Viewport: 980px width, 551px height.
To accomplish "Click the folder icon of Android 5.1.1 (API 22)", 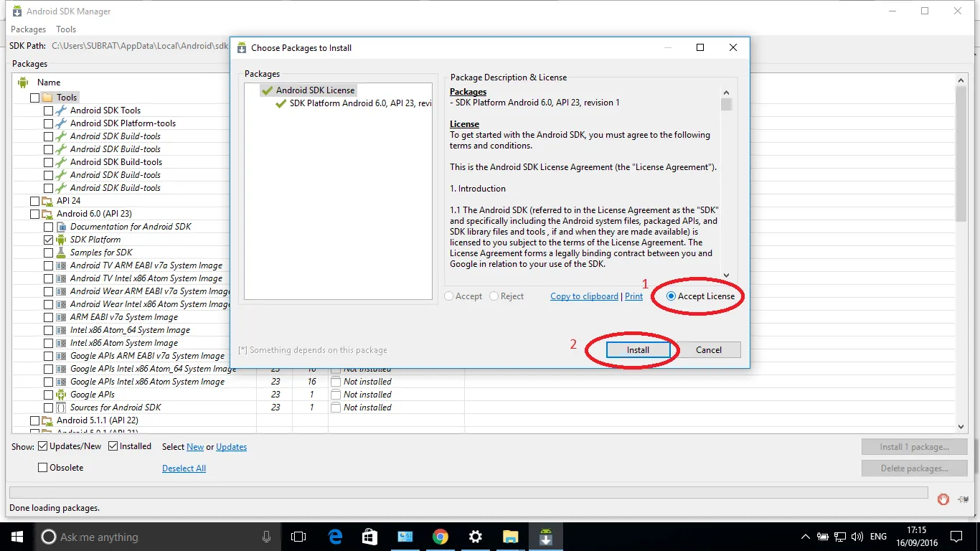I will (x=47, y=420).
